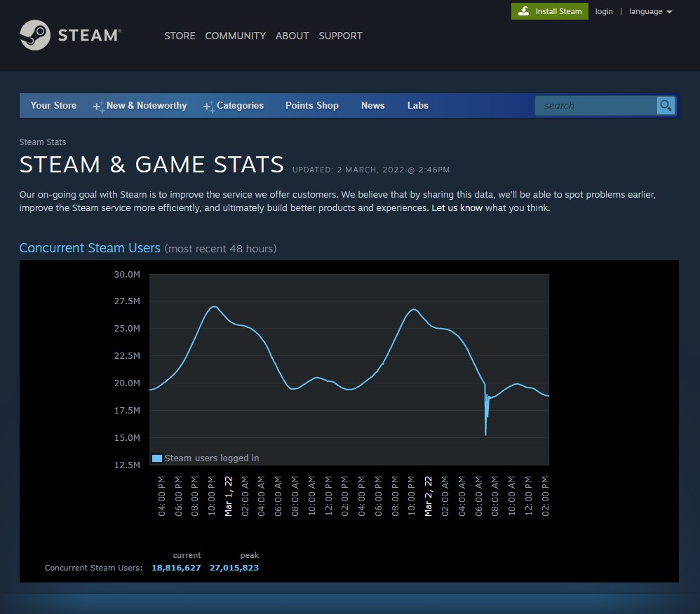
Task: Click the 12.5M y-axis label
Action: [127, 465]
